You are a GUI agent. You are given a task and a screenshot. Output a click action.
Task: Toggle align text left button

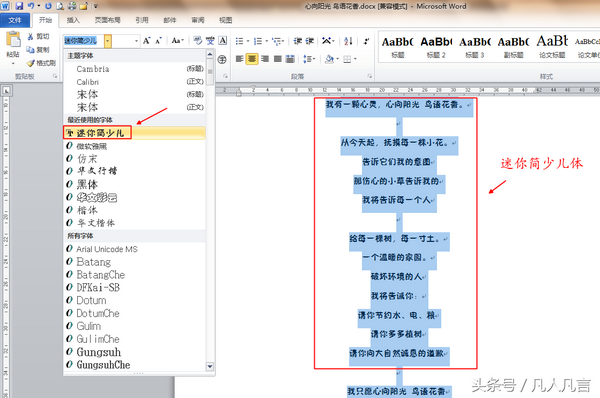[x=240, y=59]
